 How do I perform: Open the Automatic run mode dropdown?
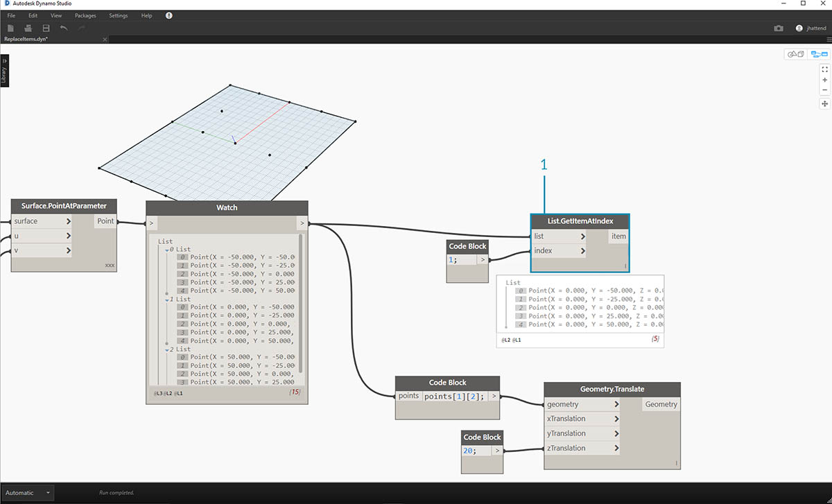click(x=48, y=493)
